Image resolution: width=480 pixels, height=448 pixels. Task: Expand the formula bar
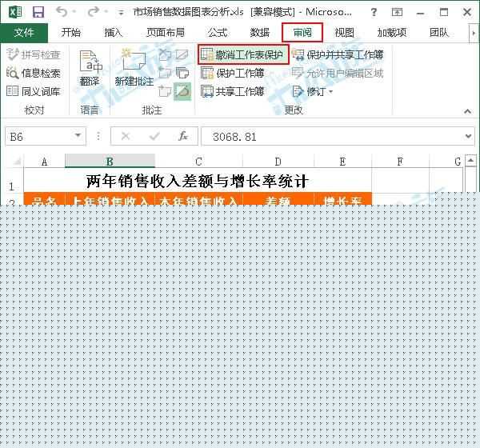tap(468, 136)
